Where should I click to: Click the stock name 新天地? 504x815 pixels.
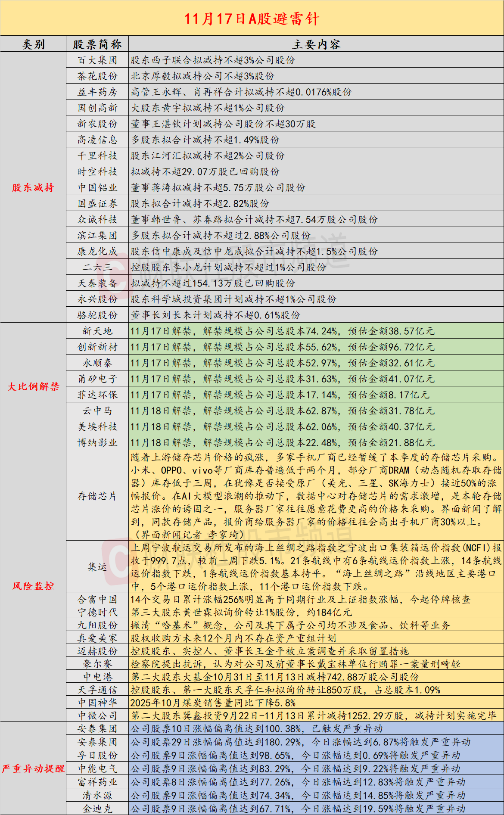coord(97,331)
